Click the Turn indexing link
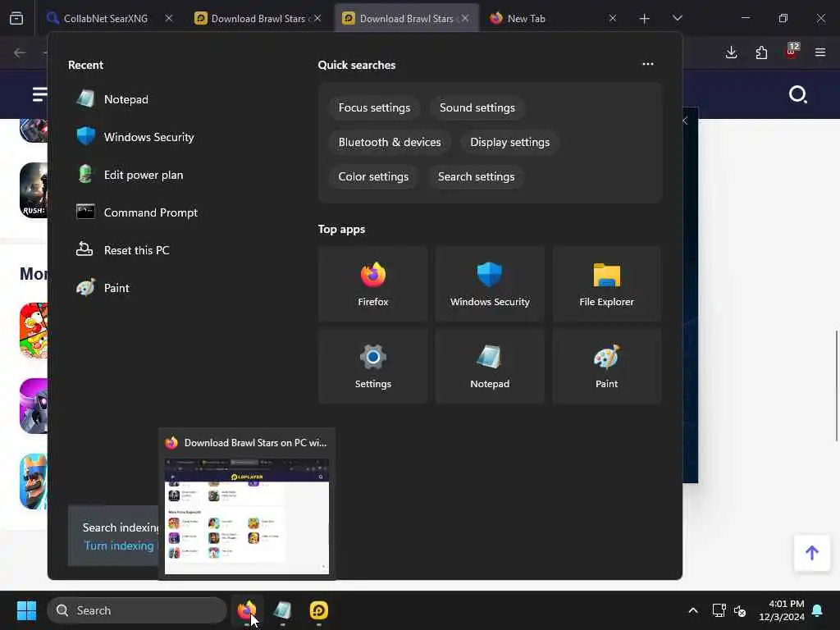 (119, 546)
